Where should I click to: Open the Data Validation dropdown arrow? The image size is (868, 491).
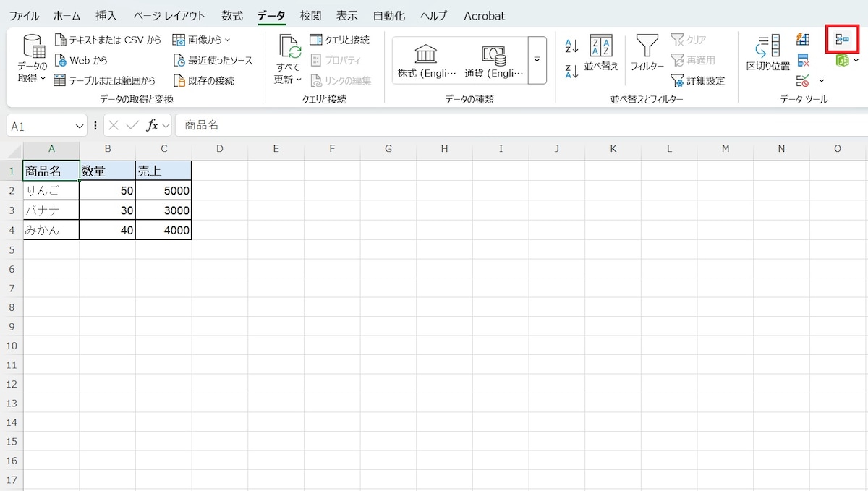click(821, 80)
